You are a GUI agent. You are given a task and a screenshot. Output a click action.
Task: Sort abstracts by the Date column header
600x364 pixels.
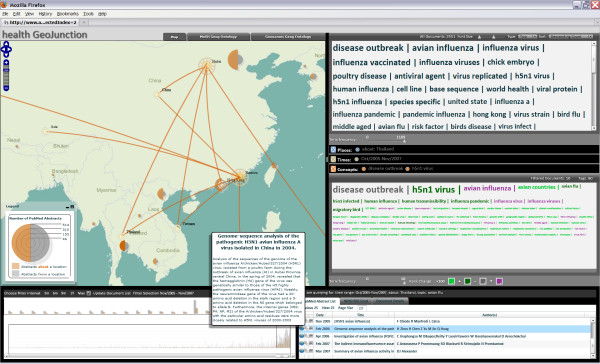click(x=323, y=315)
